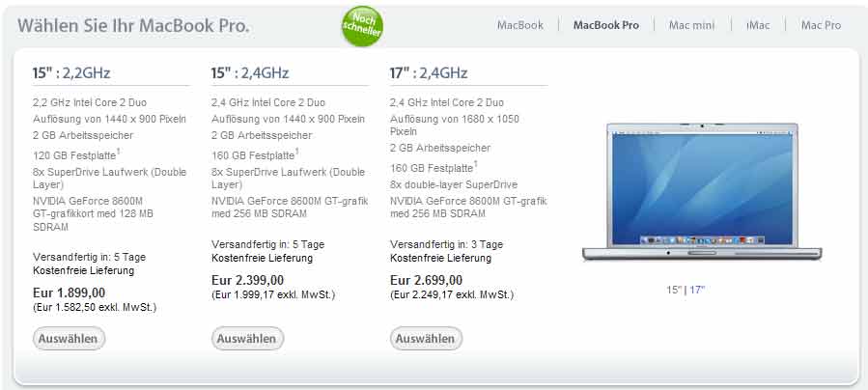
Task: Show the 15" image via link below laptop
Action: coord(674,290)
